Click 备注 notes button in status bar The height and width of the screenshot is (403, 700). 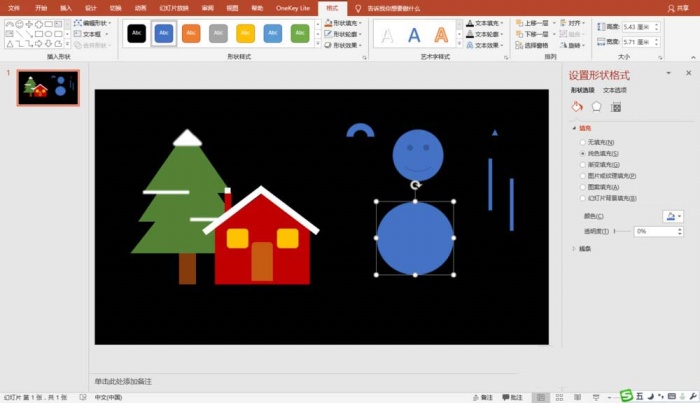pos(483,397)
